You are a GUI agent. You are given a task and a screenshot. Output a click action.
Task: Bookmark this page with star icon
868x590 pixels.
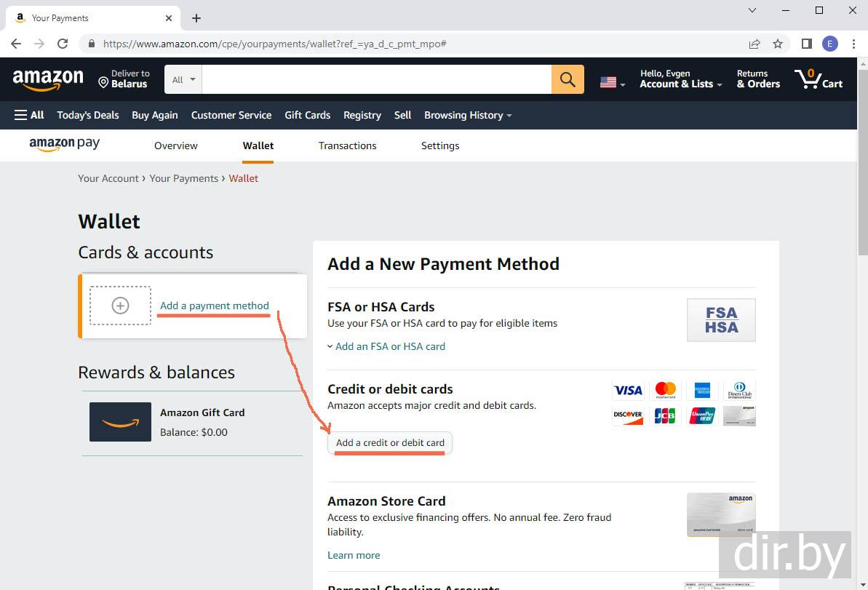point(778,44)
